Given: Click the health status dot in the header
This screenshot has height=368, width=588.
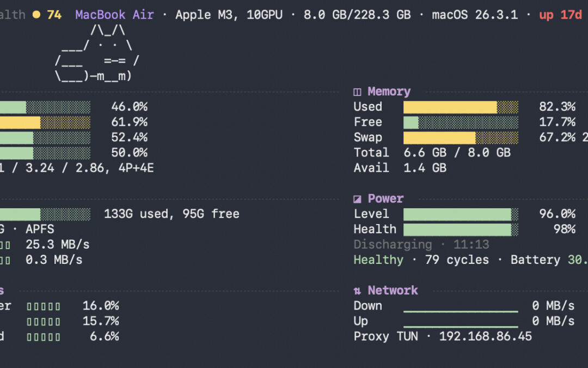Looking at the screenshot, I should point(35,15).
